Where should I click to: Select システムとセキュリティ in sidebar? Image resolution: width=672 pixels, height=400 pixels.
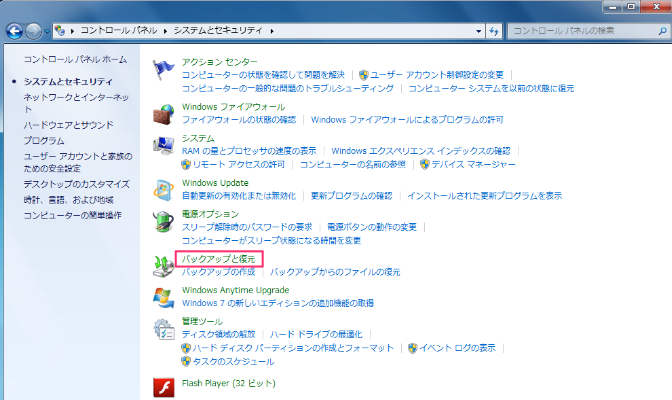[68, 81]
